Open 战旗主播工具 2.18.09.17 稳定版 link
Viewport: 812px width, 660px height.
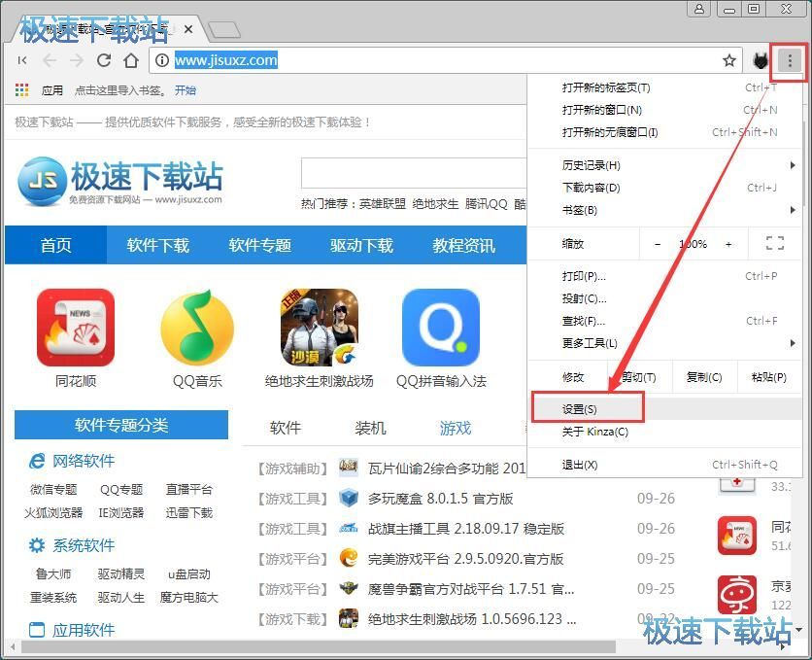465,529
